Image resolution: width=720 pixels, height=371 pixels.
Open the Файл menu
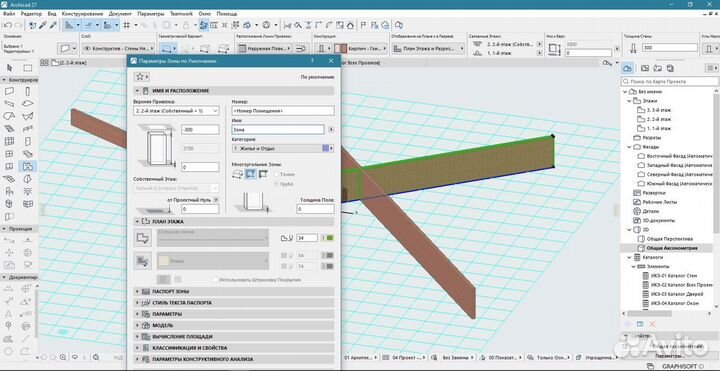click(x=8, y=14)
